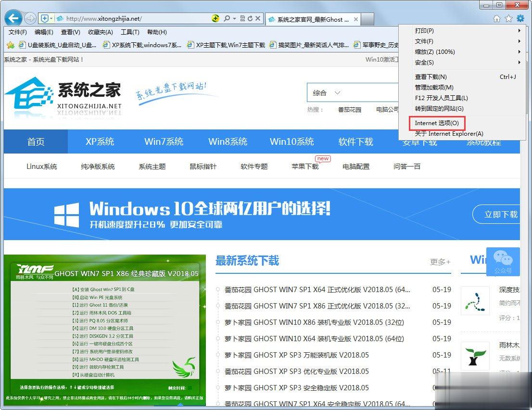Open the 系统主题 link
Screen dimensions: 532x410
[152, 167]
